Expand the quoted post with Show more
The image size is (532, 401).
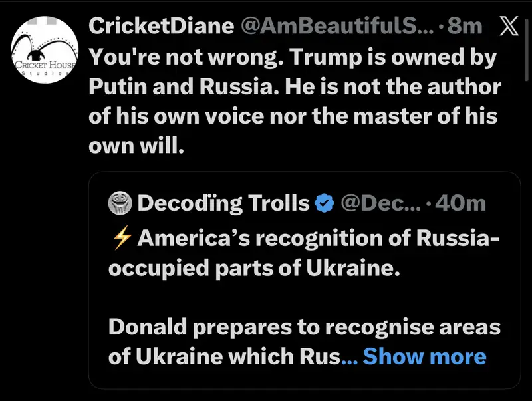(424, 356)
